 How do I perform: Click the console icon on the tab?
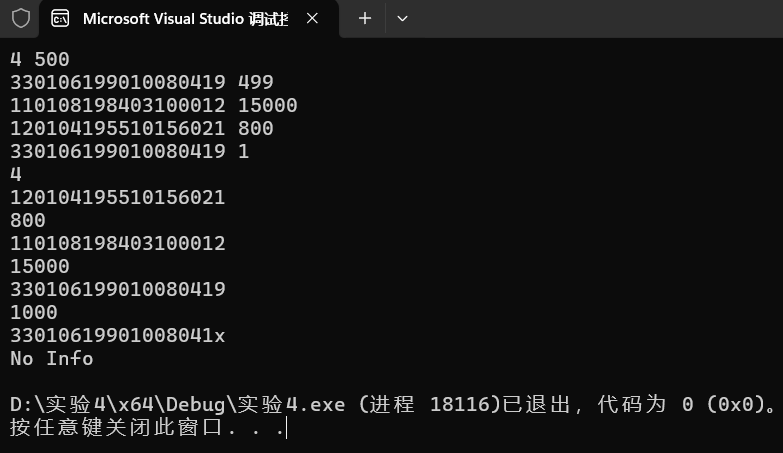(x=60, y=18)
